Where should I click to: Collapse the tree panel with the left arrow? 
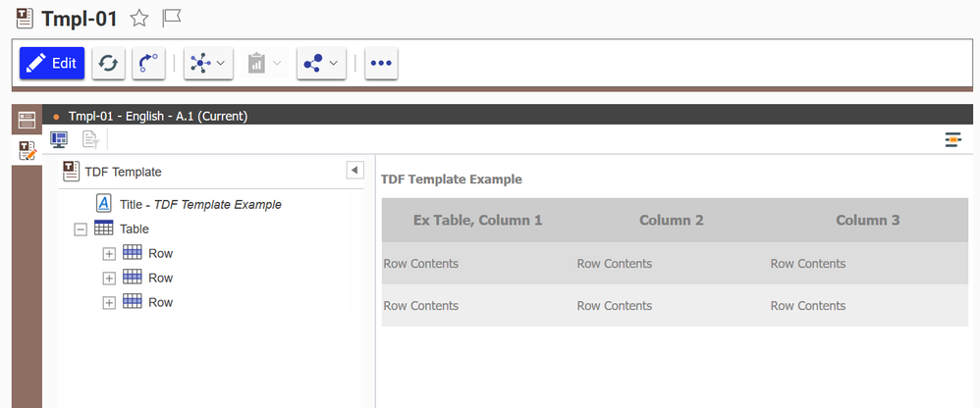tap(354, 171)
